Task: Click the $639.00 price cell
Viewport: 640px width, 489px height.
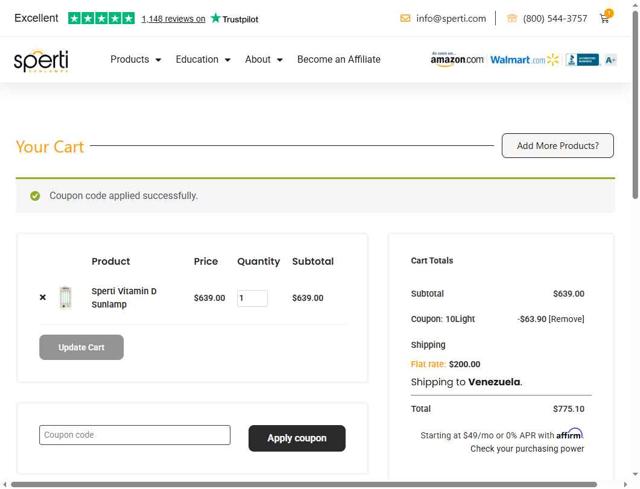Action: (x=209, y=298)
